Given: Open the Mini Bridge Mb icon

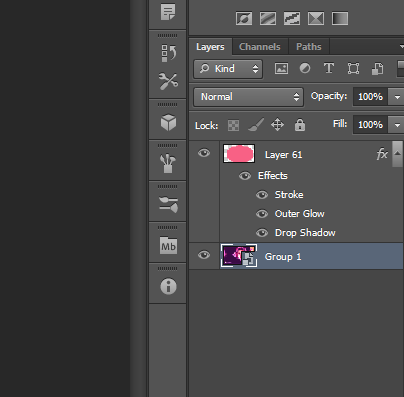Looking at the screenshot, I should coord(169,246).
